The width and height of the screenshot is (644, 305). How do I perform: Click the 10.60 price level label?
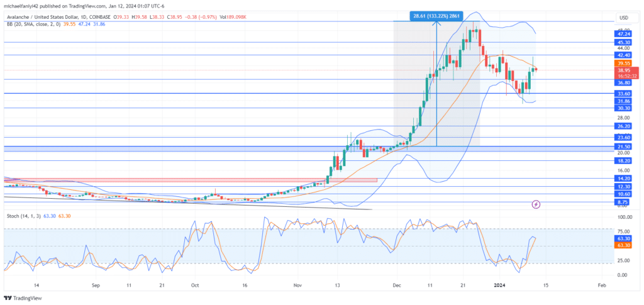click(x=624, y=194)
